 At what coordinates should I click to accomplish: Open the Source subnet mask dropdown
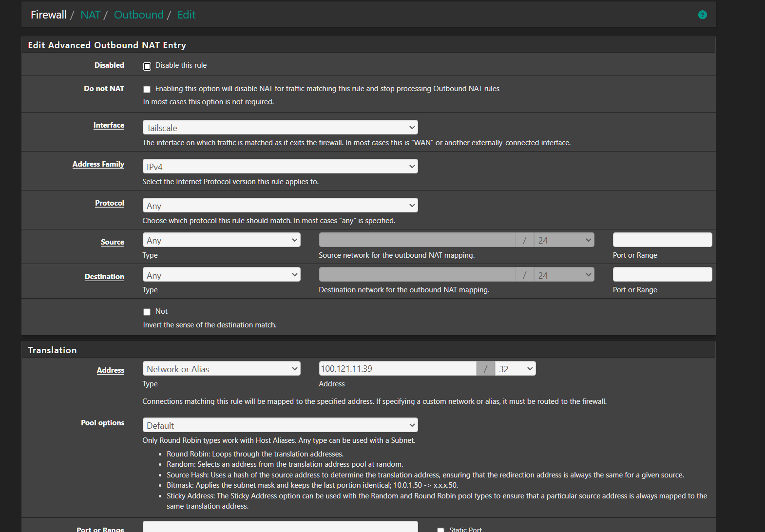(564, 240)
